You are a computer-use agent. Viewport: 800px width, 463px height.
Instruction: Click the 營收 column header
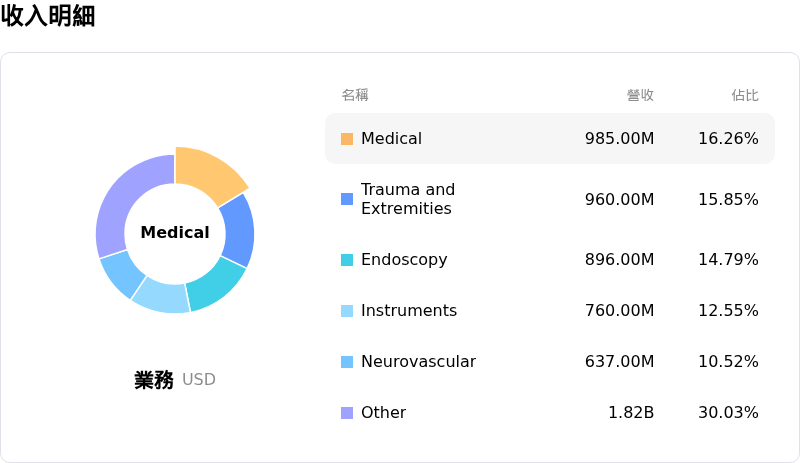pos(640,95)
